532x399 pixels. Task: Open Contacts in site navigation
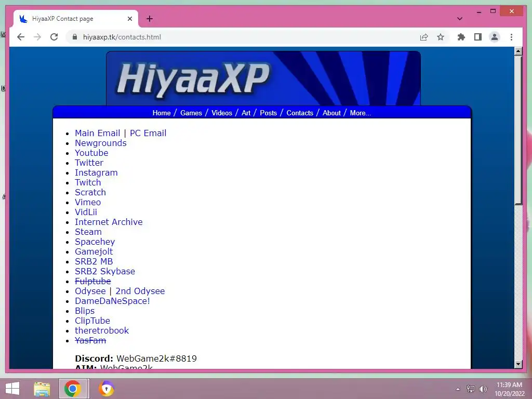coord(300,113)
